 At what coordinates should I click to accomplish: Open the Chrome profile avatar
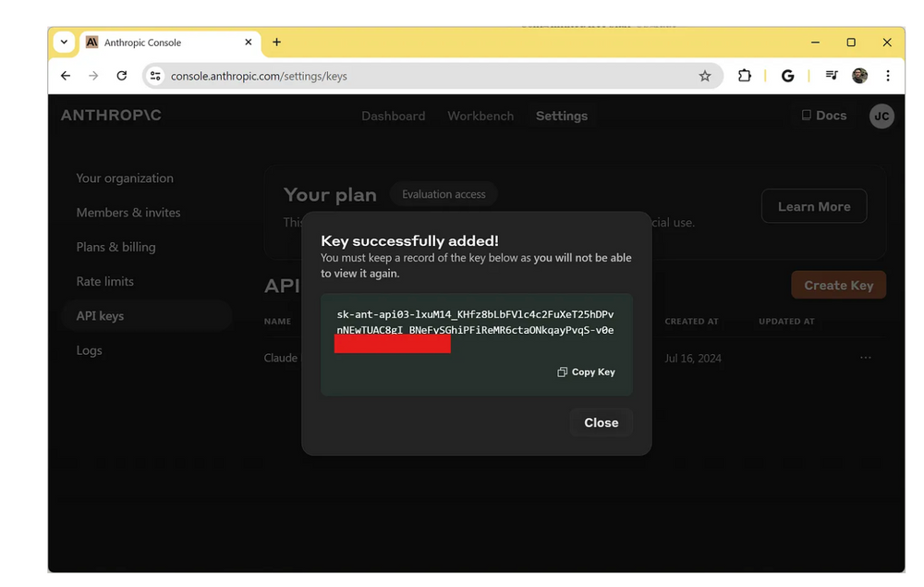point(859,76)
